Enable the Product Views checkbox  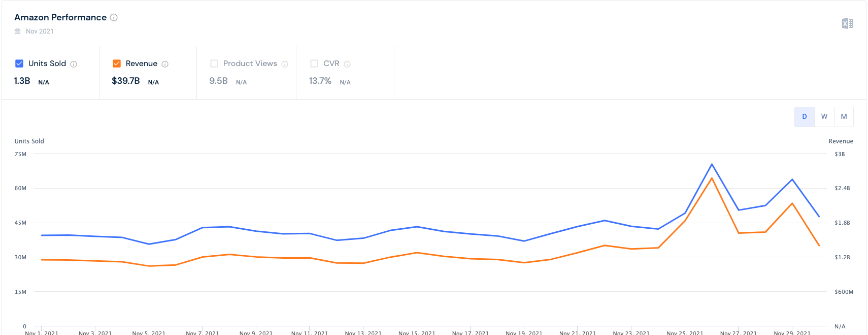pyautogui.click(x=214, y=64)
